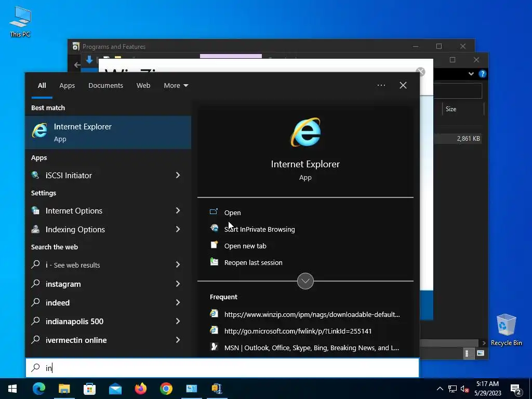Viewport: 532px width, 399px height.
Task: Open Recycle Bin desktop icon
Action: coord(506,330)
